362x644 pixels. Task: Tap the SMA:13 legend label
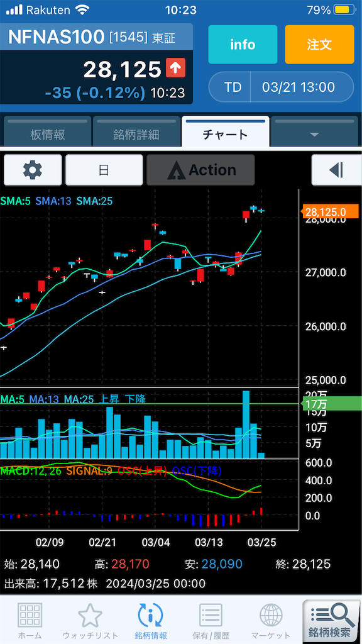53,201
